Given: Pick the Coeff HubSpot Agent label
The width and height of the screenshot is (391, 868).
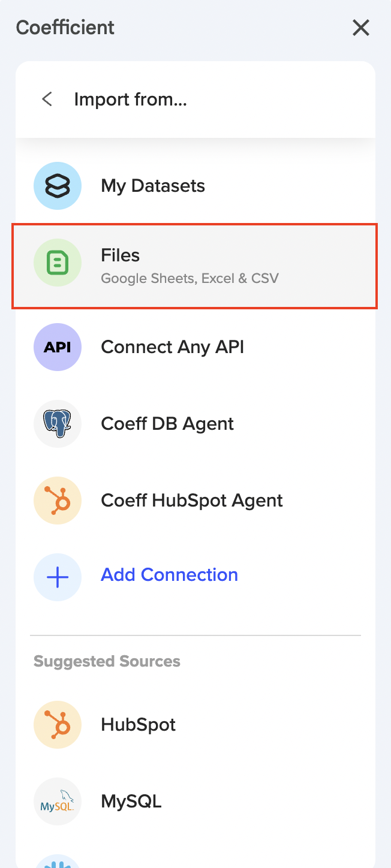Looking at the screenshot, I should click(192, 501).
